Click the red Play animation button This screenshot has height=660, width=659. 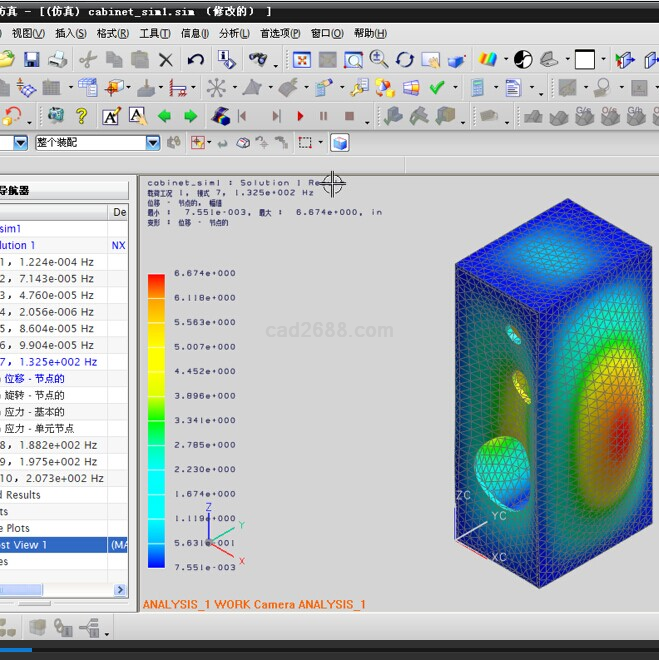click(x=300, y=116)
